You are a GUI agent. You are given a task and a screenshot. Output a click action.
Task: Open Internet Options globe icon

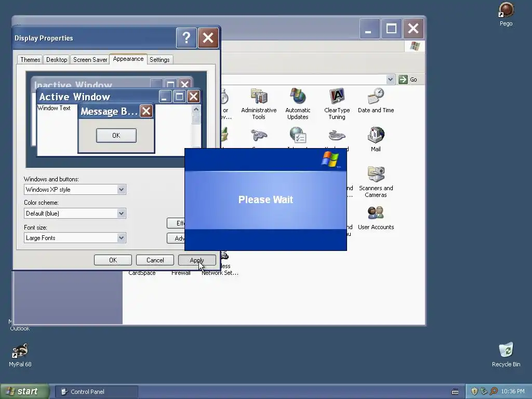[x=298, y=135]
